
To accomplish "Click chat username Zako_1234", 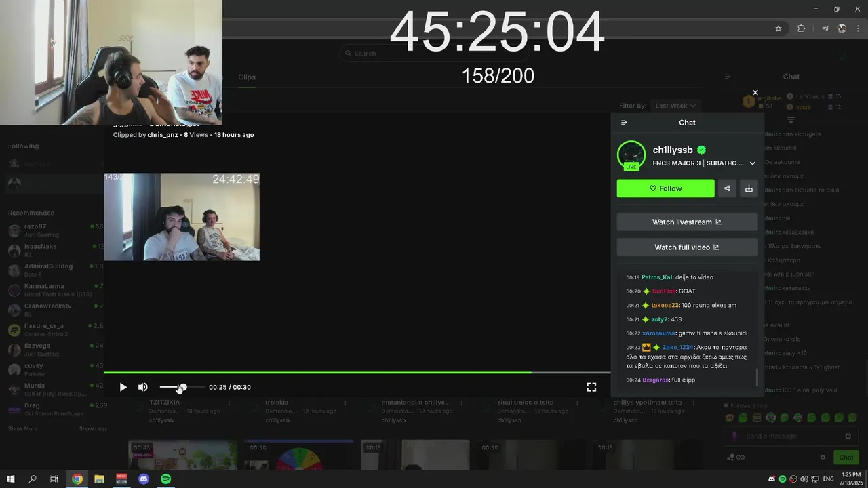I will click(x=677, y=348).
